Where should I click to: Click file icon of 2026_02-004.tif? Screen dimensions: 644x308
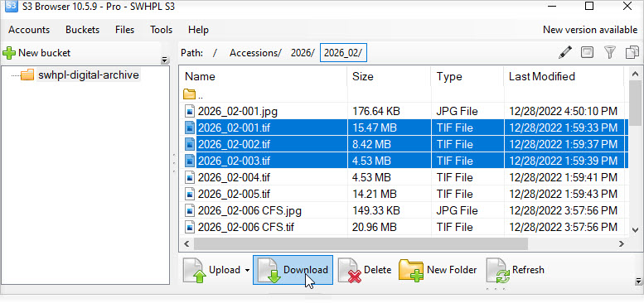[189, 177]
